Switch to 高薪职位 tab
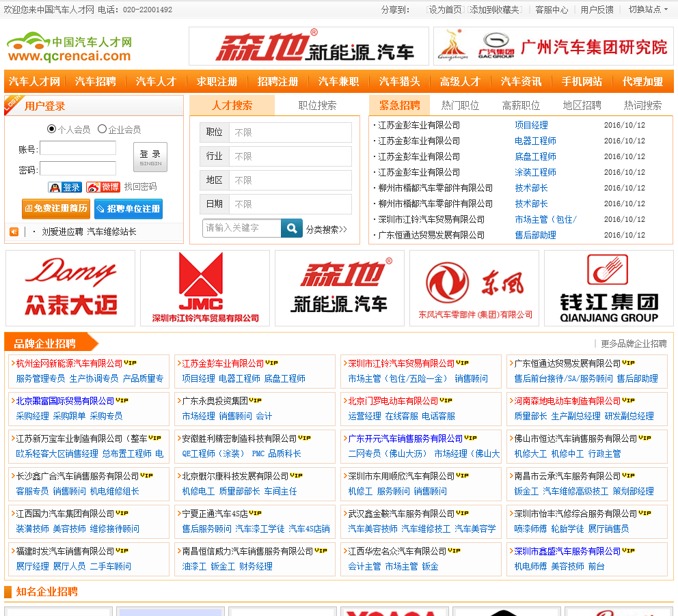 521,105
